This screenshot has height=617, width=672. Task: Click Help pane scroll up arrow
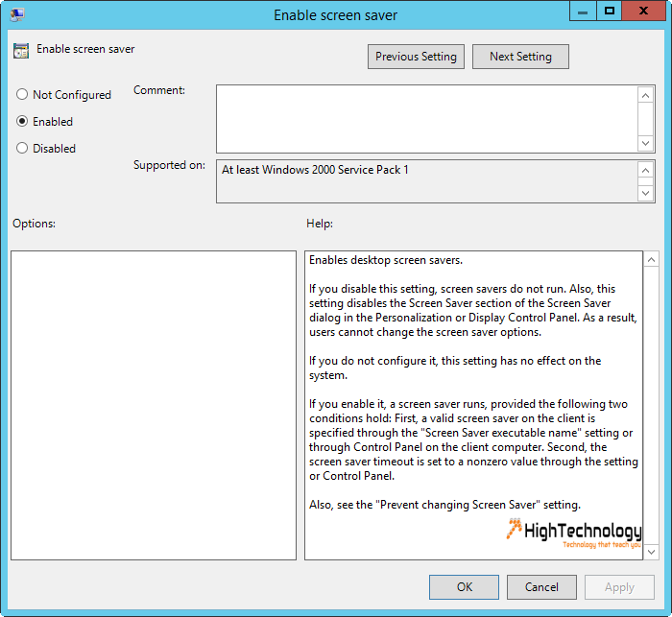(651, 259)
